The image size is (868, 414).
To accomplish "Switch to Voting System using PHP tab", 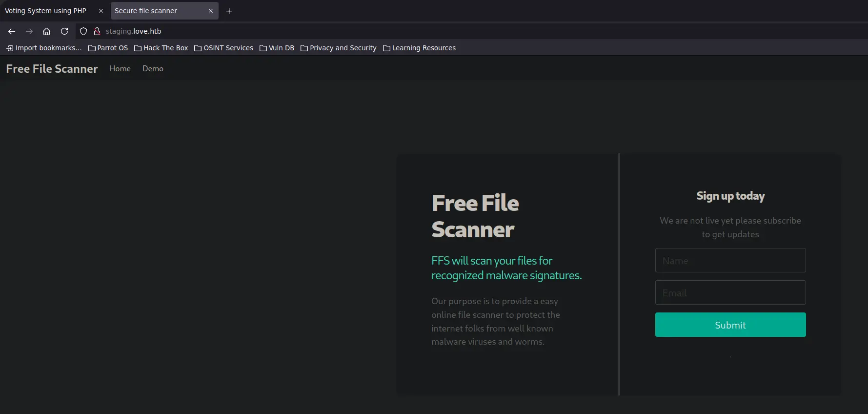I will pos(46,11).
